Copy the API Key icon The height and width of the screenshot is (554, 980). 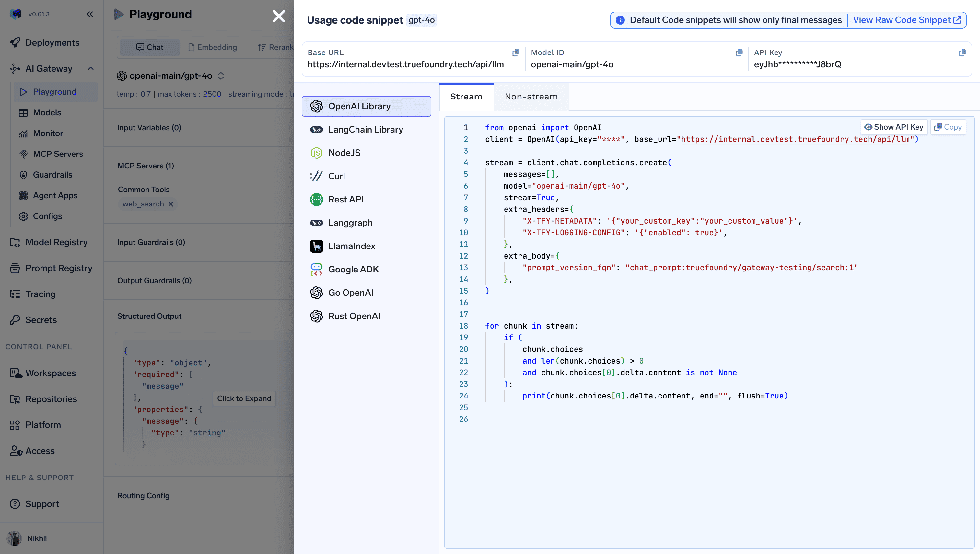click(962, 52)
